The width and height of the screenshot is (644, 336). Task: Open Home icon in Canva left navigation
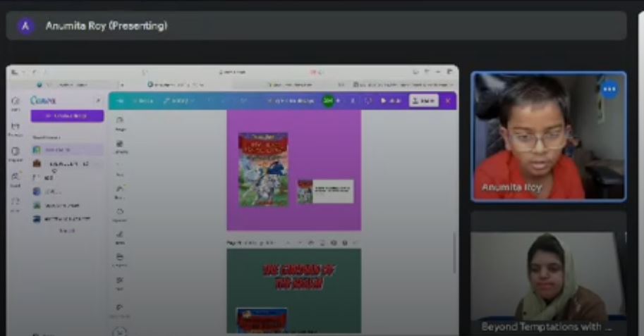point(16,104)
